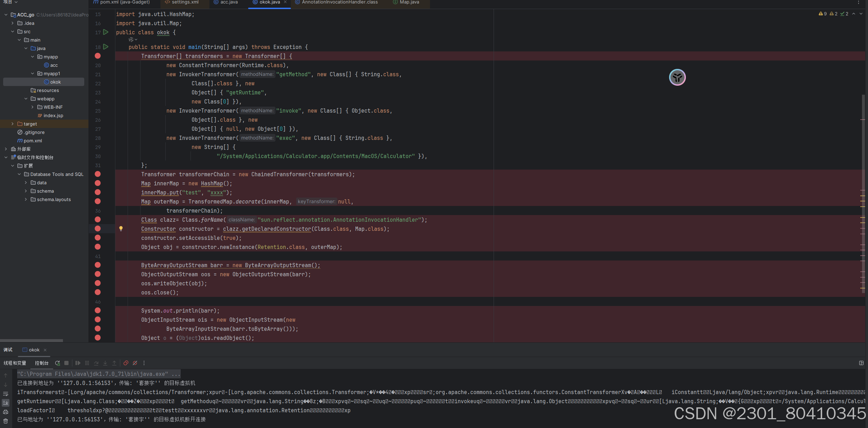Click the Soft-Wrap icon in console sidebar

pos(6,394)
